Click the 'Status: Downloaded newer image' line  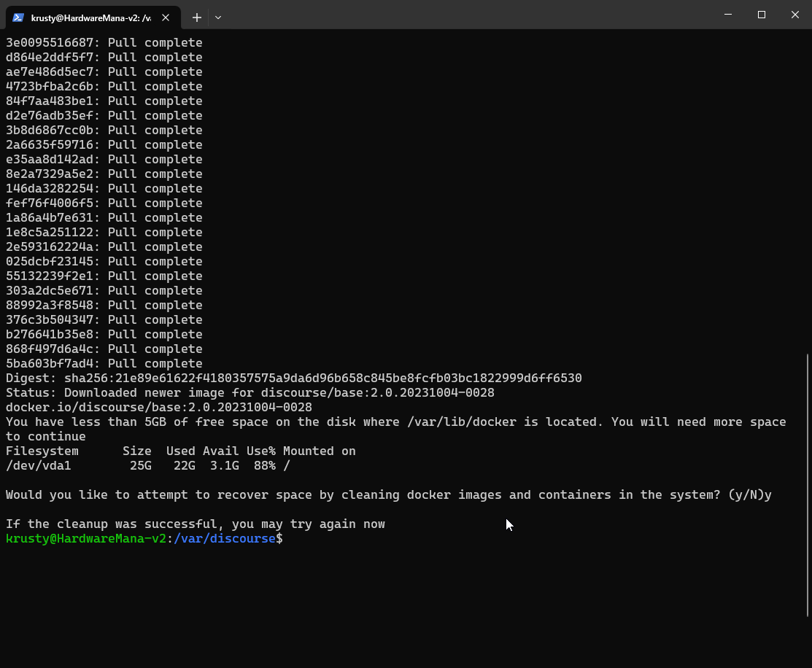(250, 392)
